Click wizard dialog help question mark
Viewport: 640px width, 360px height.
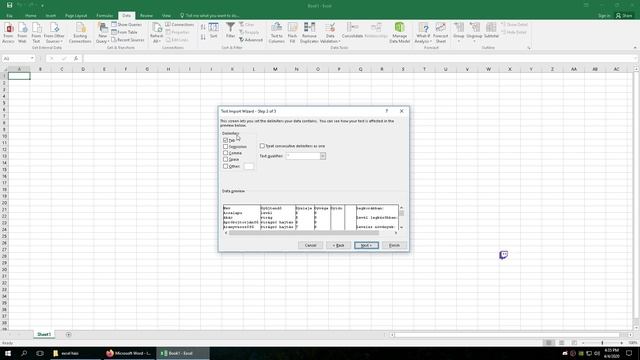[387, 111]
